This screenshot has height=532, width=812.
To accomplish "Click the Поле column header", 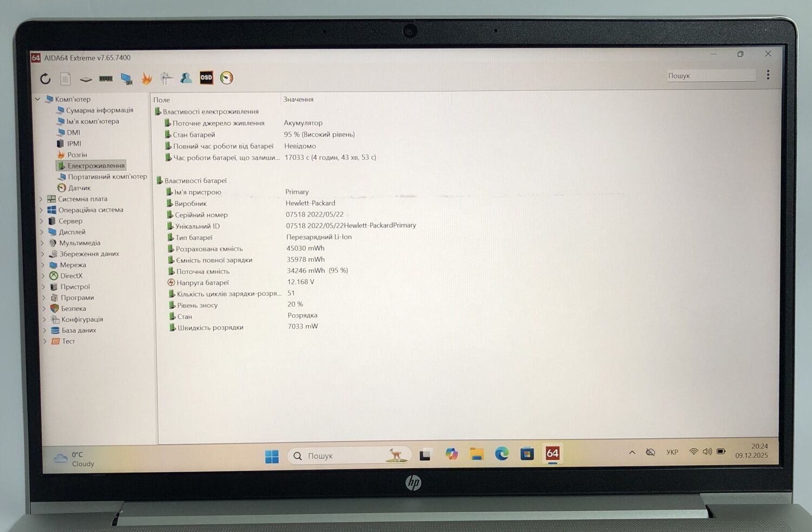I will 161,100.
